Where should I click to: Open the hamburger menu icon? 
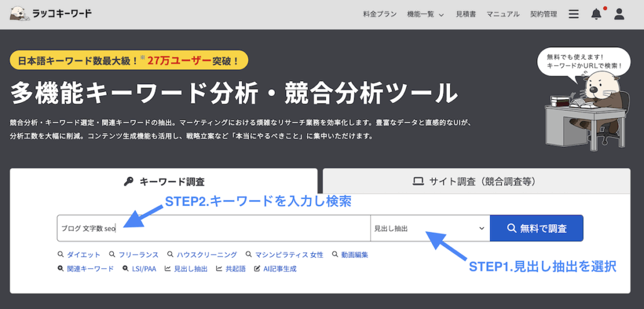tap(574, 14)
